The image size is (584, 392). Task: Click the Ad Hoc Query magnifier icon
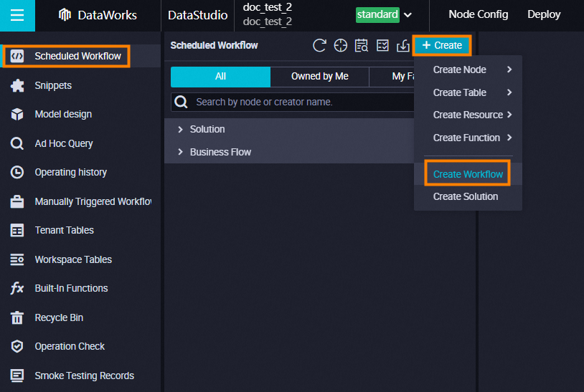click(17, 143)
